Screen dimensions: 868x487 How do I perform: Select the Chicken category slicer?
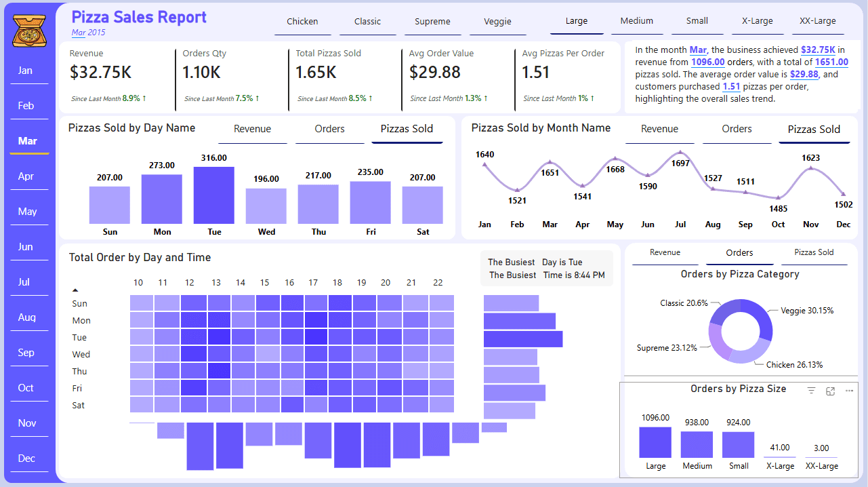[x=302, y=22]
